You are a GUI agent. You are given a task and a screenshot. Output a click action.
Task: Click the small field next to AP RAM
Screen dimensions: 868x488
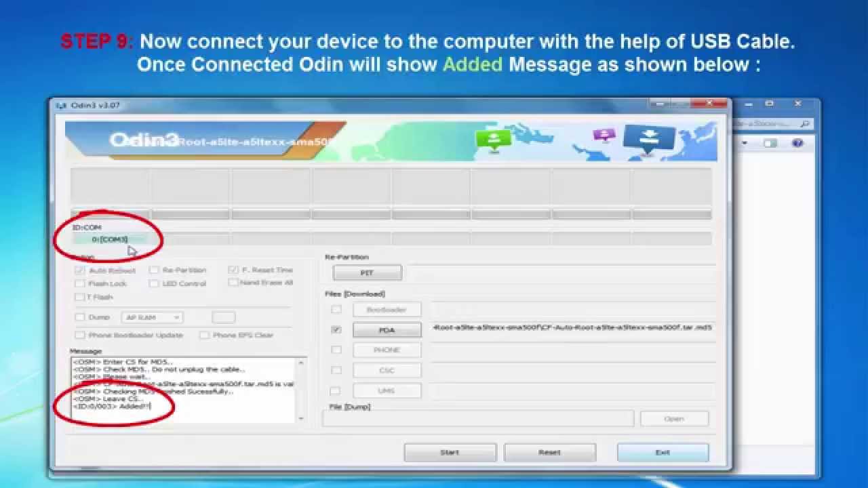click(224, 317)
